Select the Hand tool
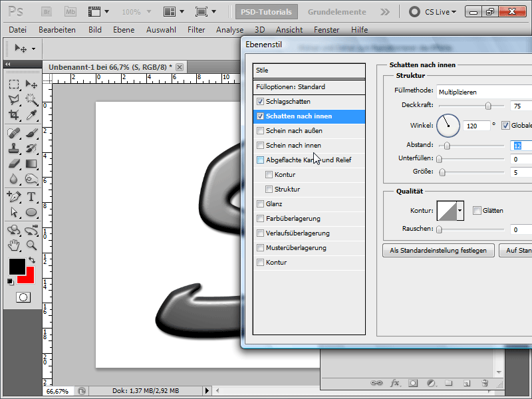 13,245
